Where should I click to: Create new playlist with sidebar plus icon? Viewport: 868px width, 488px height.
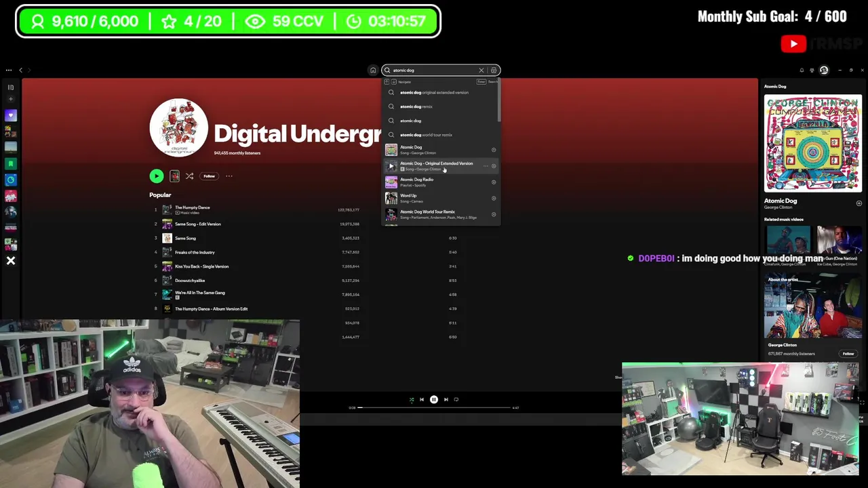(x=11, y=100)
